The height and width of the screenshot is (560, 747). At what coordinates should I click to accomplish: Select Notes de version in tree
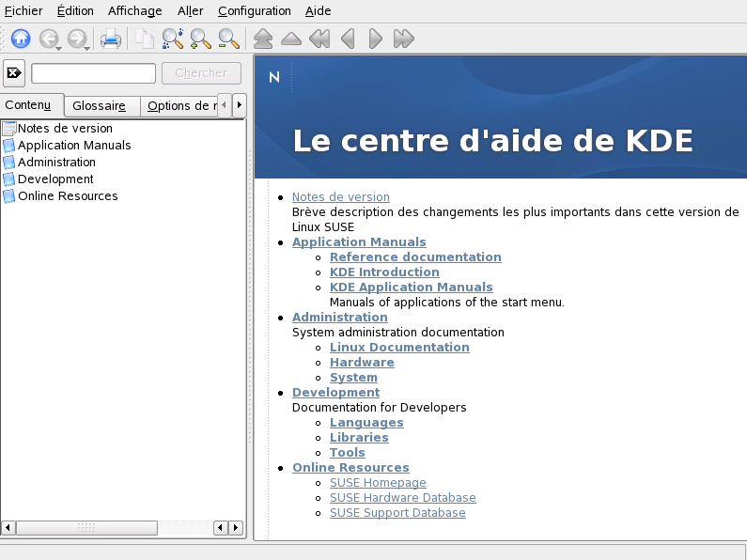click(x=65, y=129)
